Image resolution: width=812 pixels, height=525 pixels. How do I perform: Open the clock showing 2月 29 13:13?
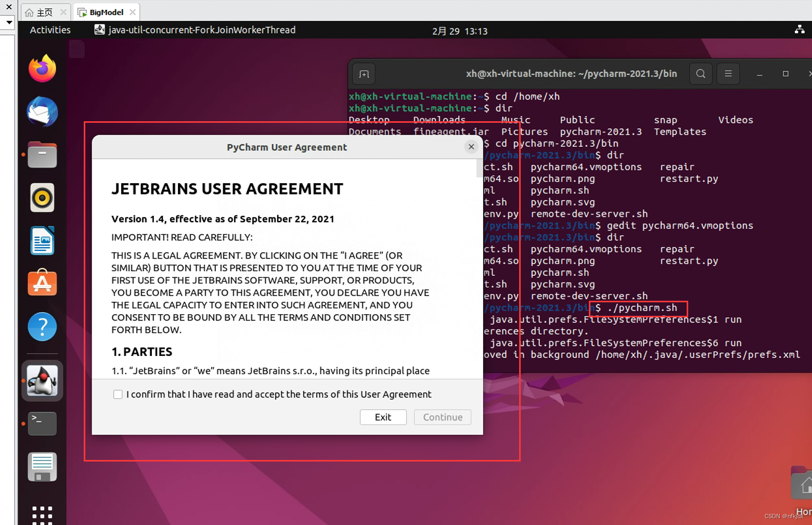460,31
